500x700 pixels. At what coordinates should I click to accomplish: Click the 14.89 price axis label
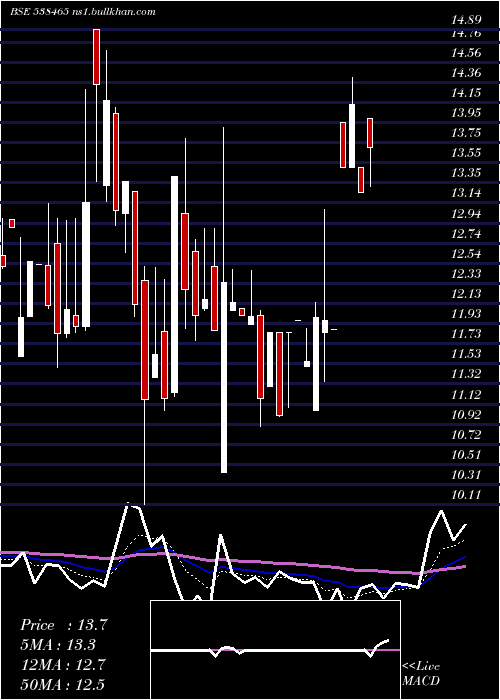466,20
